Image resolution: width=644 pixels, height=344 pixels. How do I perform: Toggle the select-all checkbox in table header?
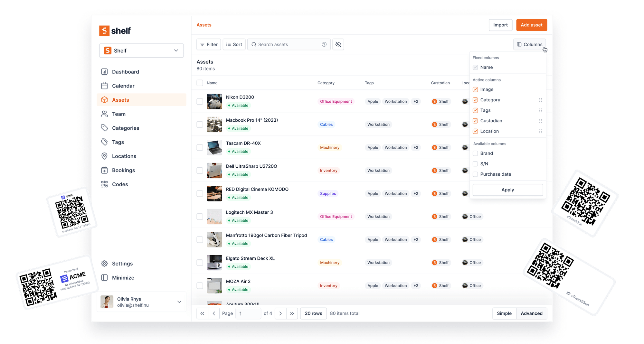[200, 83]
